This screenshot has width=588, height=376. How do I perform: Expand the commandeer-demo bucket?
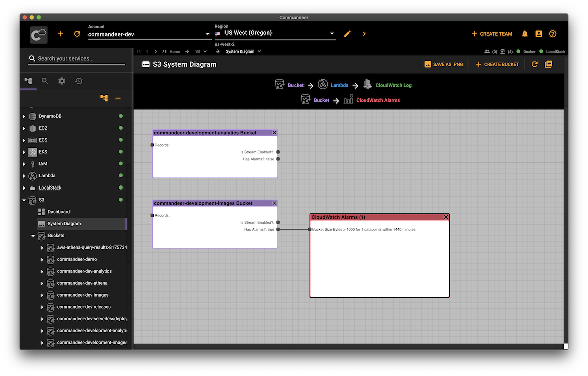42,259
